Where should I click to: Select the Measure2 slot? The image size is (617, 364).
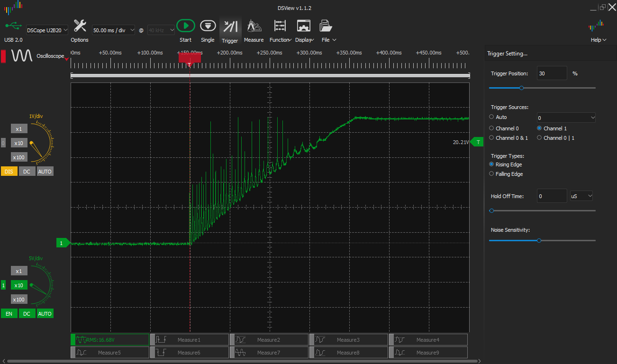(269, 339)
